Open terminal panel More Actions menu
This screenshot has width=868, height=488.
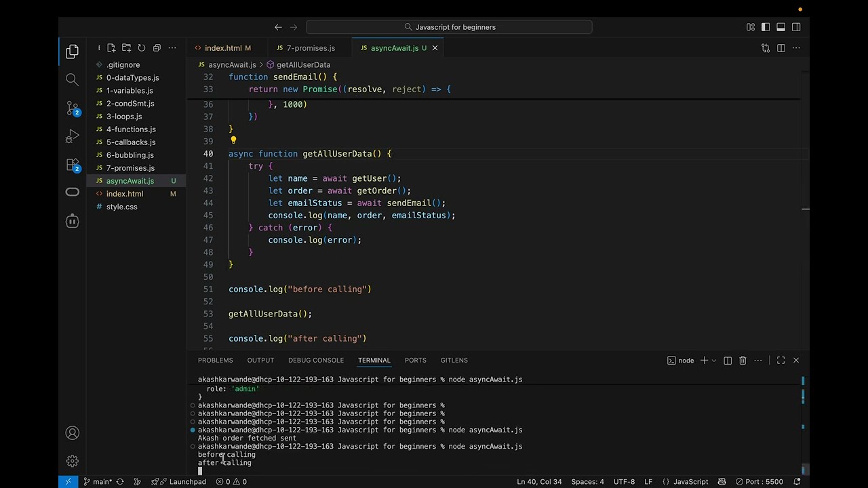(x=758, y=361)
